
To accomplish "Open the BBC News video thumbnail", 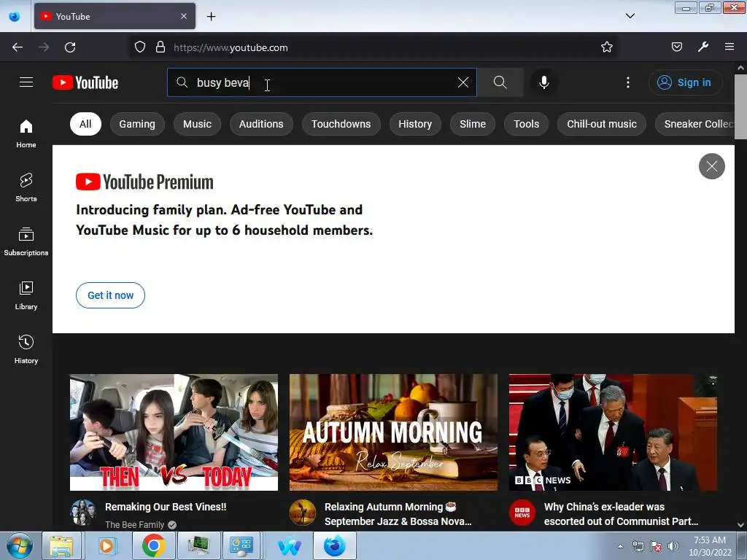I will (613, 432).
